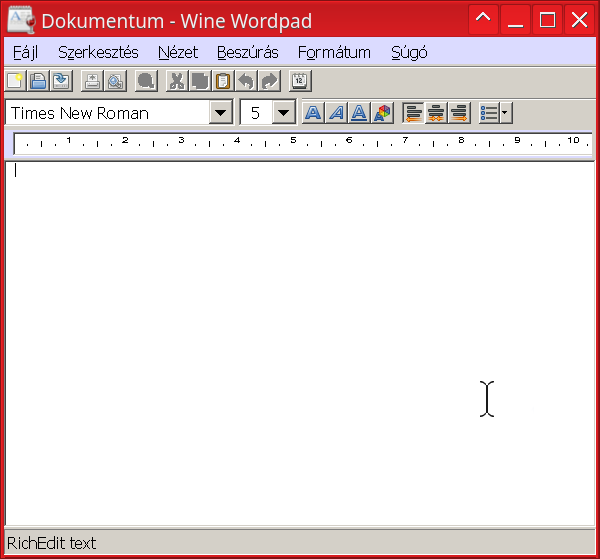Open the Súgó menu
Screen dimensions: 600x559
coord(409,52)
